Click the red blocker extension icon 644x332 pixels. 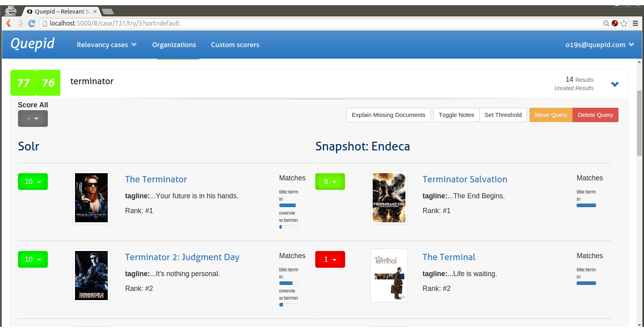pos(615,23)
